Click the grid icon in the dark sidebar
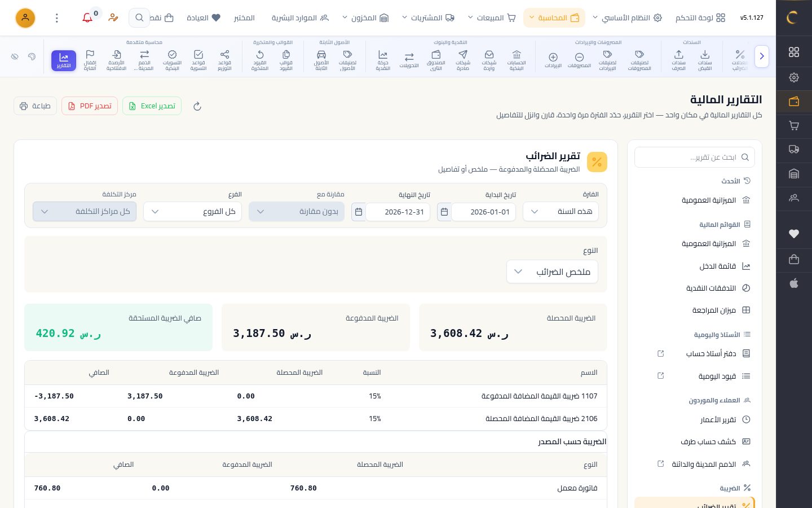 (x=794, y=52)
